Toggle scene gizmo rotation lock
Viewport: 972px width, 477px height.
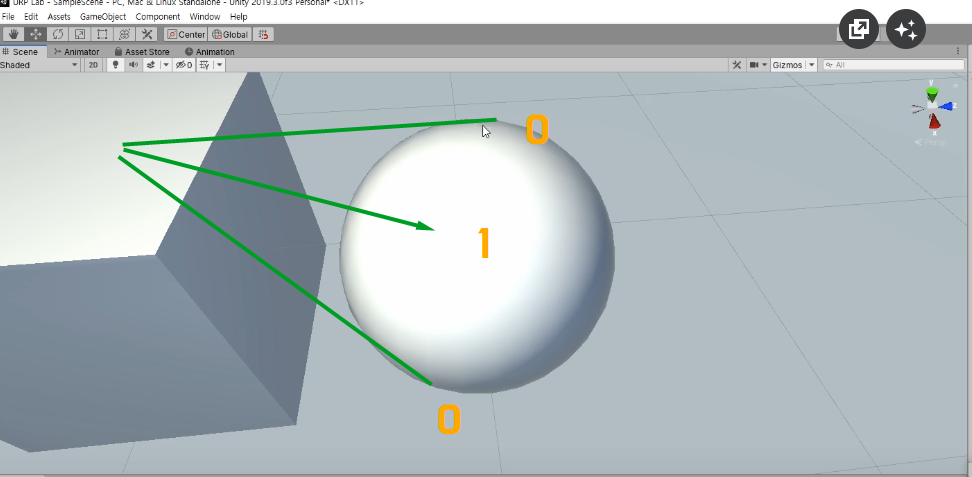point(955,86)
